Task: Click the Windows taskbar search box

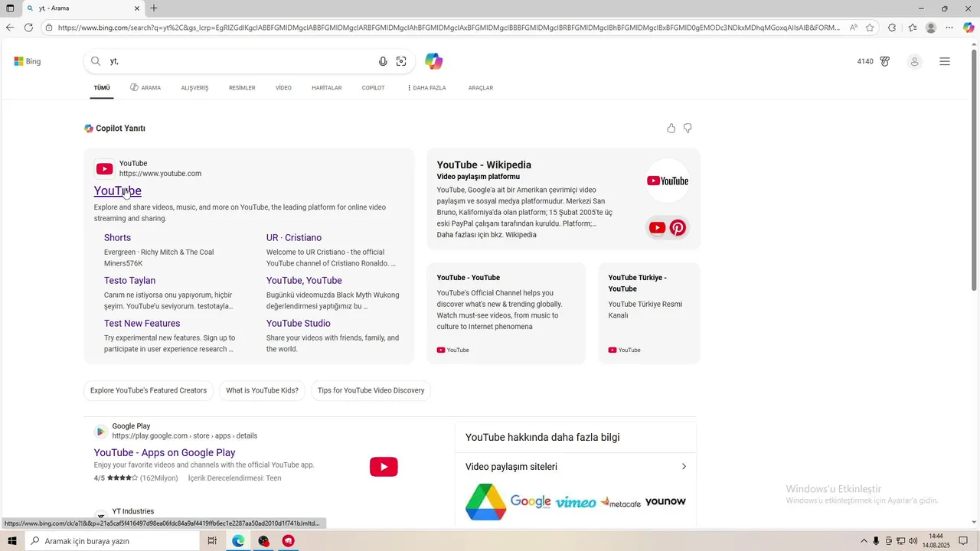Action: click(x=112, y=541)
